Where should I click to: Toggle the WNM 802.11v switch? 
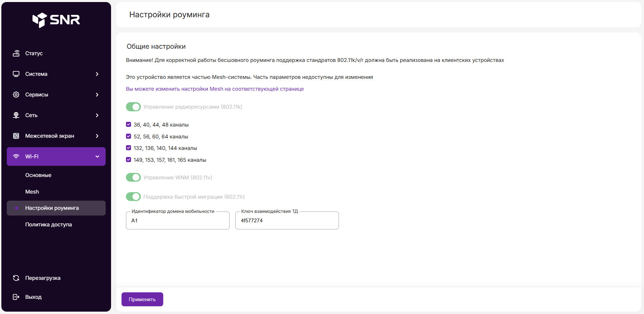(x=133, y=178)
